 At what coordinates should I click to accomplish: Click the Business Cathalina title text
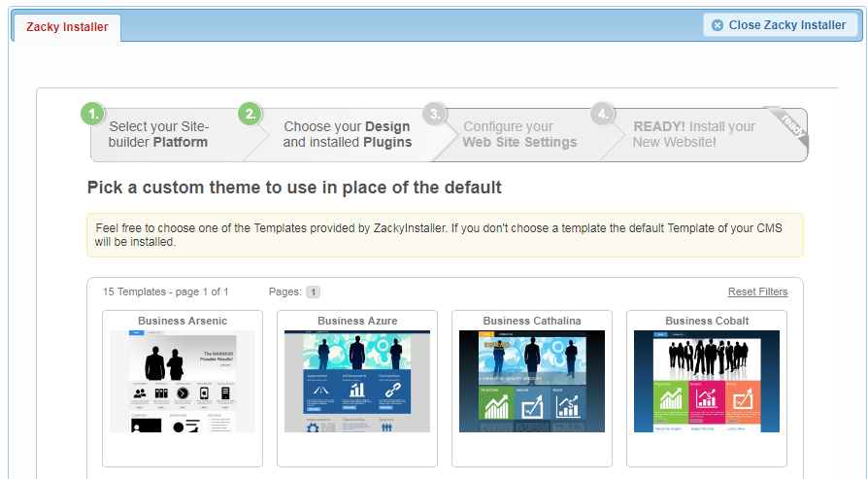(532, 321)
